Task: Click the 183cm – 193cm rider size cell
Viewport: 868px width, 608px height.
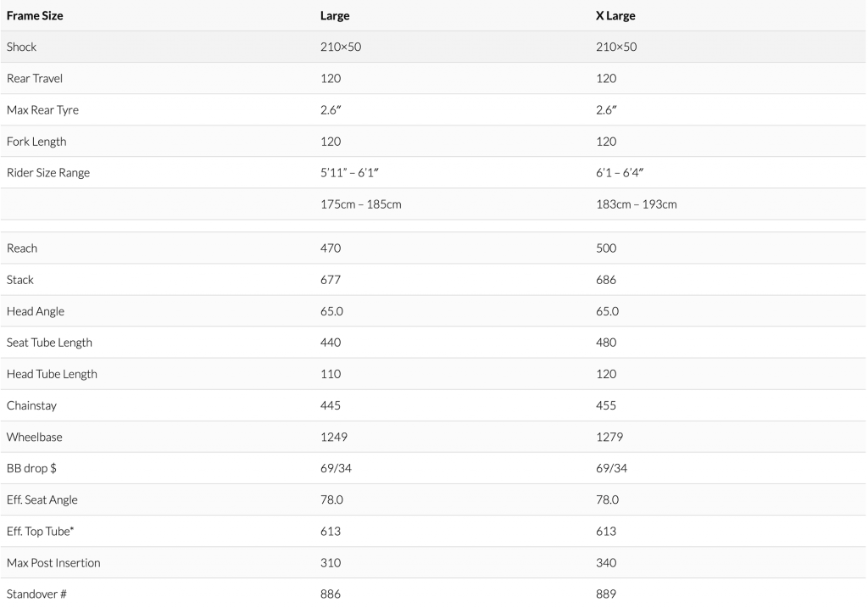Action: click(x=637, y=204)
